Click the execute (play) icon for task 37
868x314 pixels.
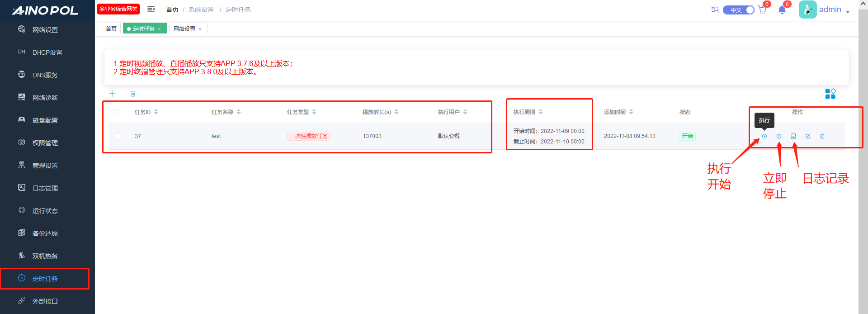pyautogui.click(x=764, y=136)
